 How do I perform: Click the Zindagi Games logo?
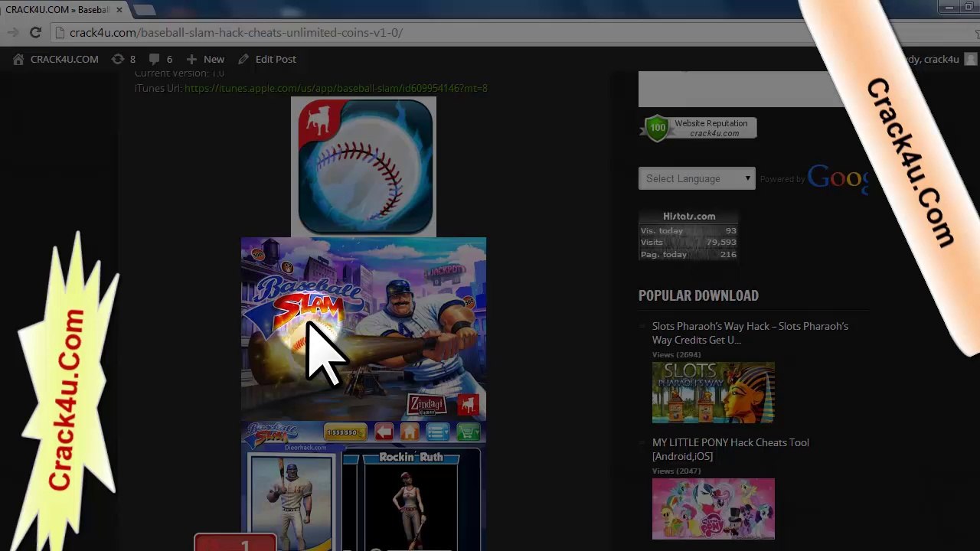point(427,404)
